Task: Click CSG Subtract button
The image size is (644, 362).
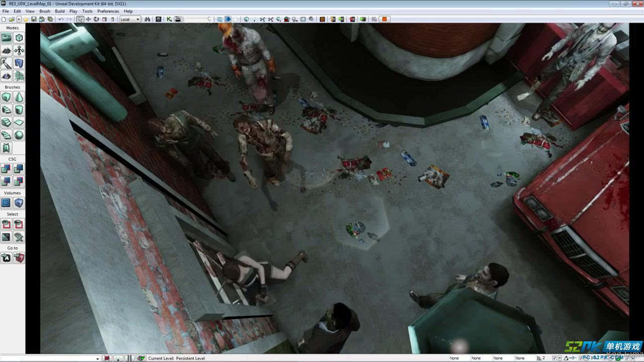Action: (19, 169)
